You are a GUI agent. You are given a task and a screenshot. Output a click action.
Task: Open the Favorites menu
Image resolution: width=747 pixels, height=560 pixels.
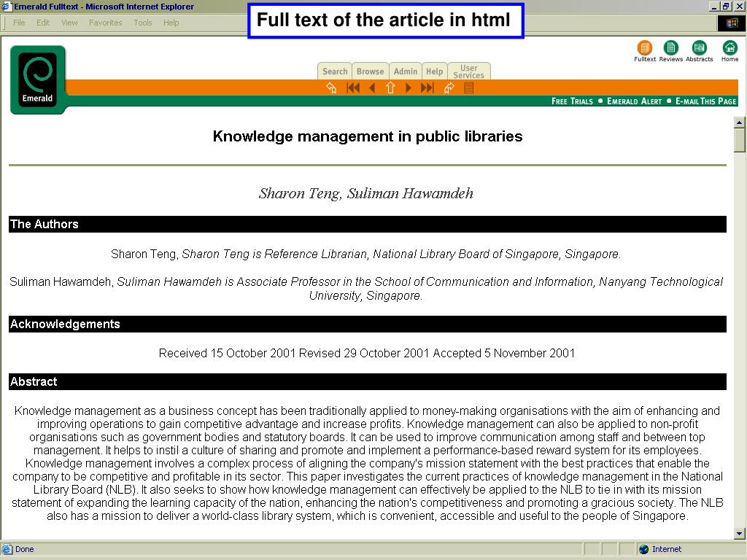click(x=105, y=23)
